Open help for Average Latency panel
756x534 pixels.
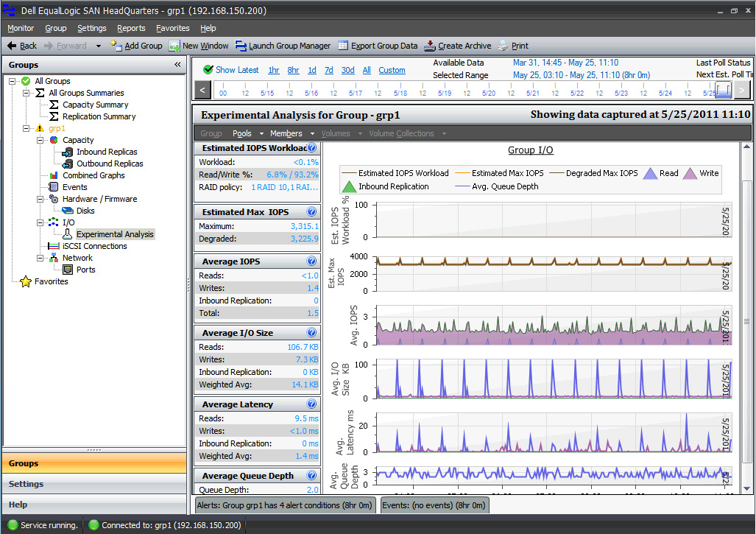311,404
